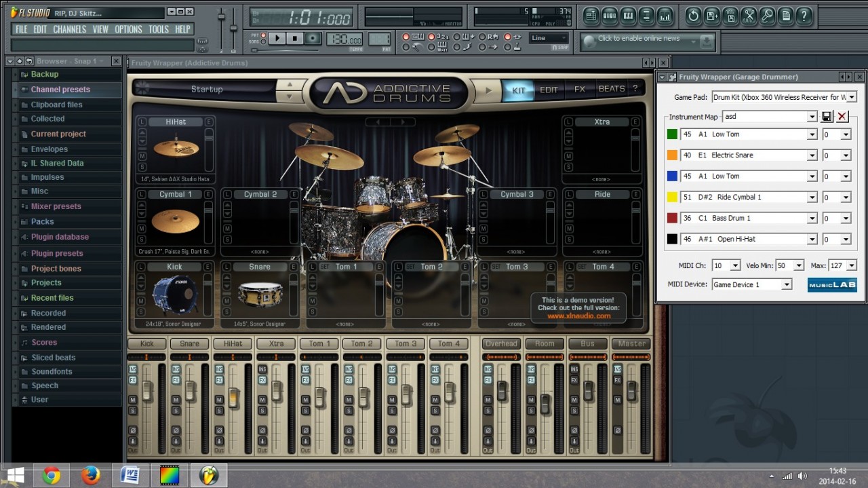Screen dimensions: 868x488
Task: Click the document page icon in toolbar
Action: pos(785,15)
